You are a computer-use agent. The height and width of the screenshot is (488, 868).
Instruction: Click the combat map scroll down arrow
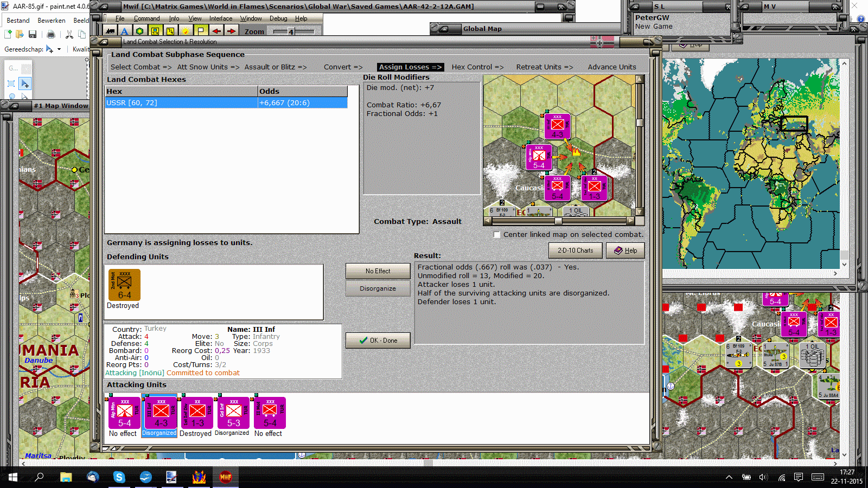(640, 212)
